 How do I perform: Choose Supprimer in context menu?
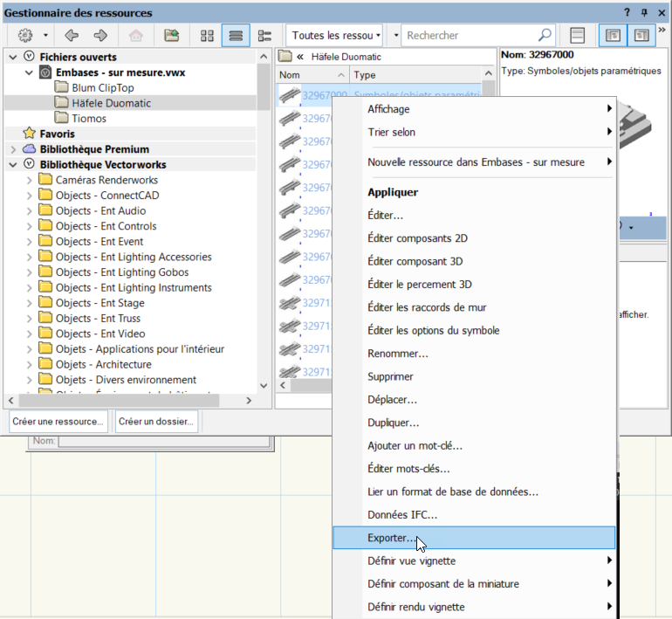tap(474, 376)
